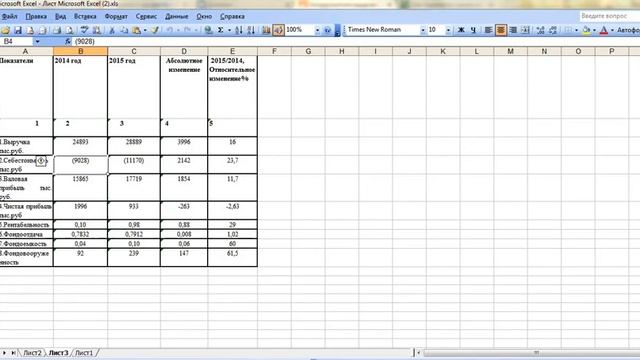Screen dimensions: 640x360
Task: Toggle the Drawing toolbar button
Action: (278, 30)
